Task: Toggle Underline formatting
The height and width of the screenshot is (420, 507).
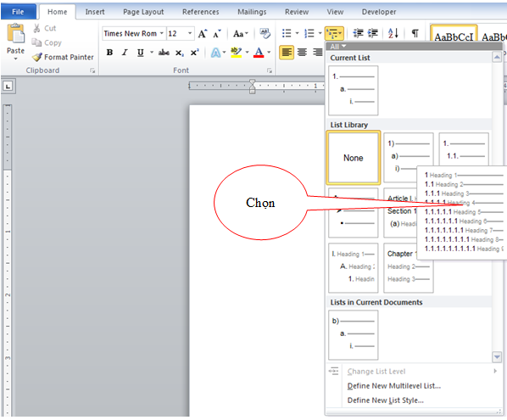Action: [x=141, y=53]
